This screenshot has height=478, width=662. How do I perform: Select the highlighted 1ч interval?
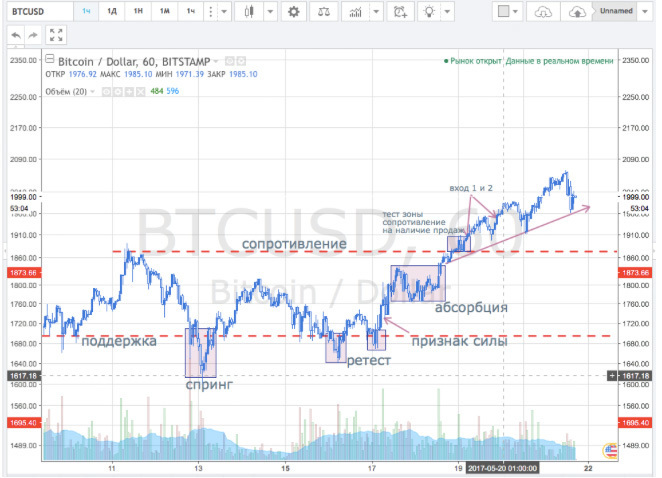pos(86,11)
